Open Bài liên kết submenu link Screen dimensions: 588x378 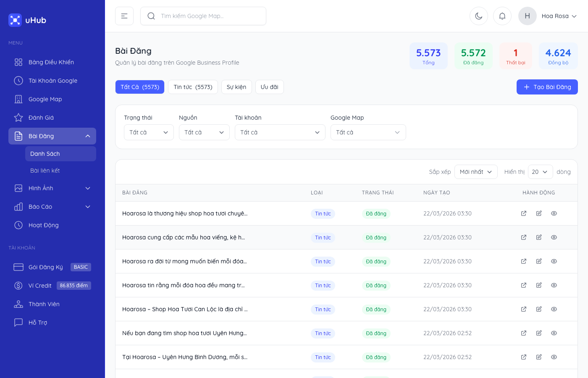tap(45, 171)
